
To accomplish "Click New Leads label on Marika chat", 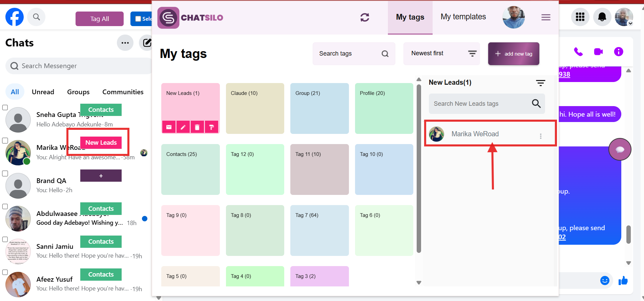I will pos(101,143).
